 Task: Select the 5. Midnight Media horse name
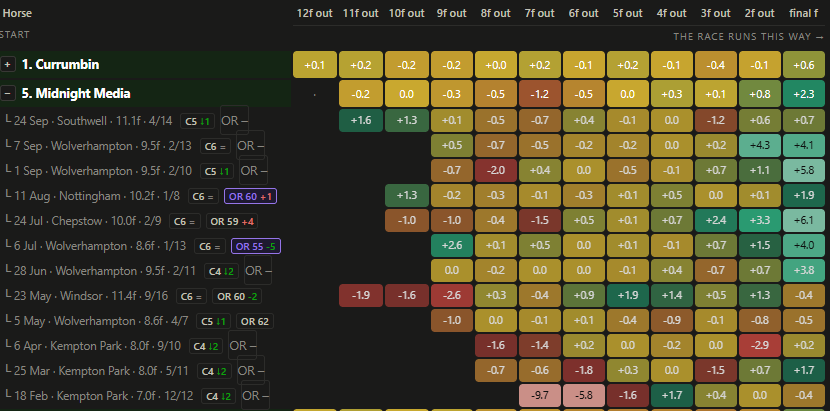(x=76, y=94)
